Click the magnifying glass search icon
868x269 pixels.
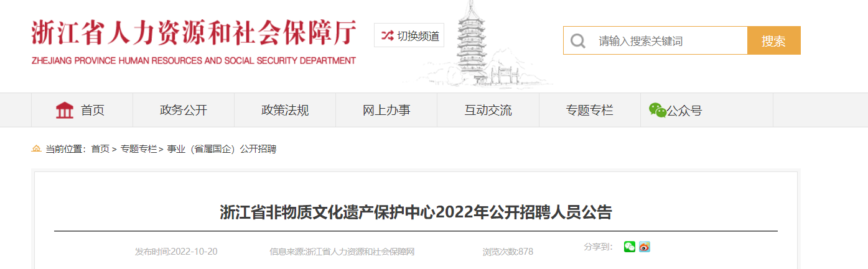click(x=577, y=41)
